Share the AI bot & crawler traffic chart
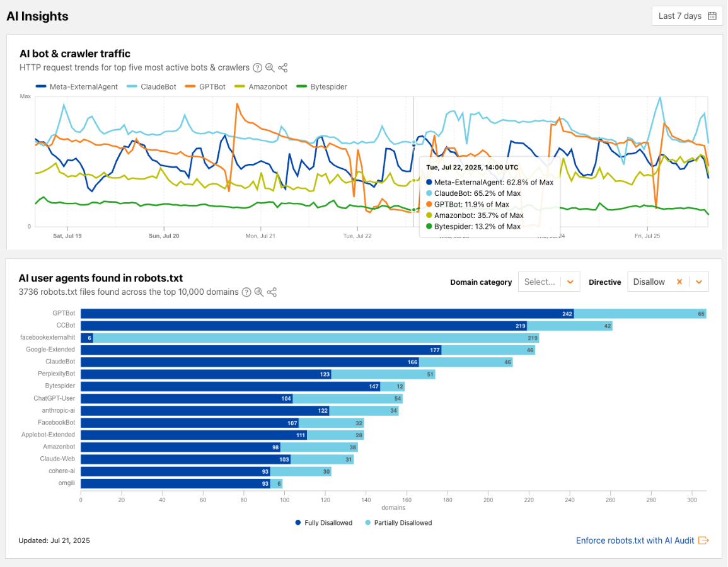 coord(282,67)
